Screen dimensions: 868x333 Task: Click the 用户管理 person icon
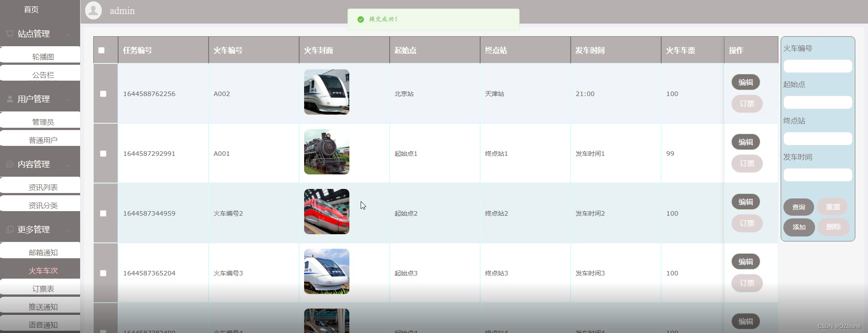click(10, 99)
